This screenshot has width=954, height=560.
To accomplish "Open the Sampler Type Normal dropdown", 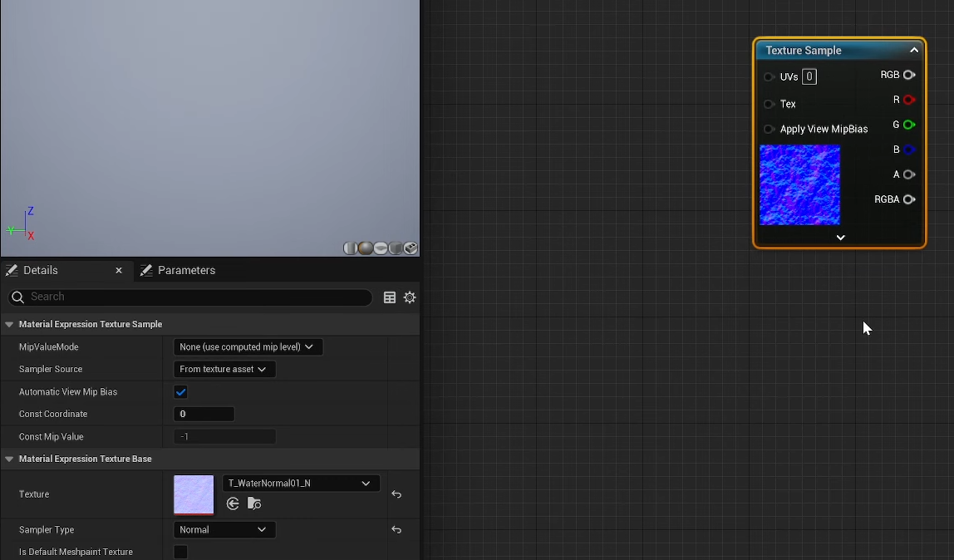I will point(224,529).
